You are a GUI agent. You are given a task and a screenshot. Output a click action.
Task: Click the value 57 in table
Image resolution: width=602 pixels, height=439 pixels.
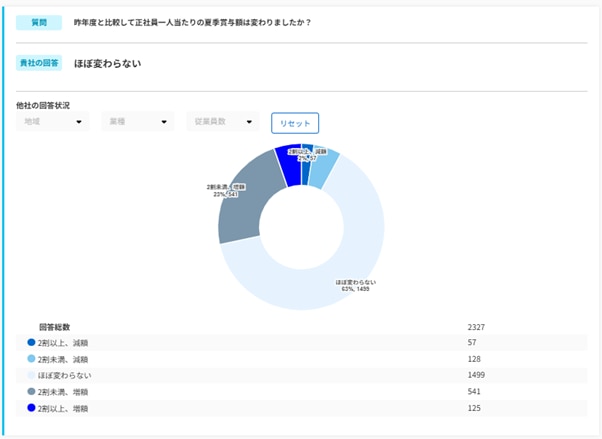click(x=472, y=342)
